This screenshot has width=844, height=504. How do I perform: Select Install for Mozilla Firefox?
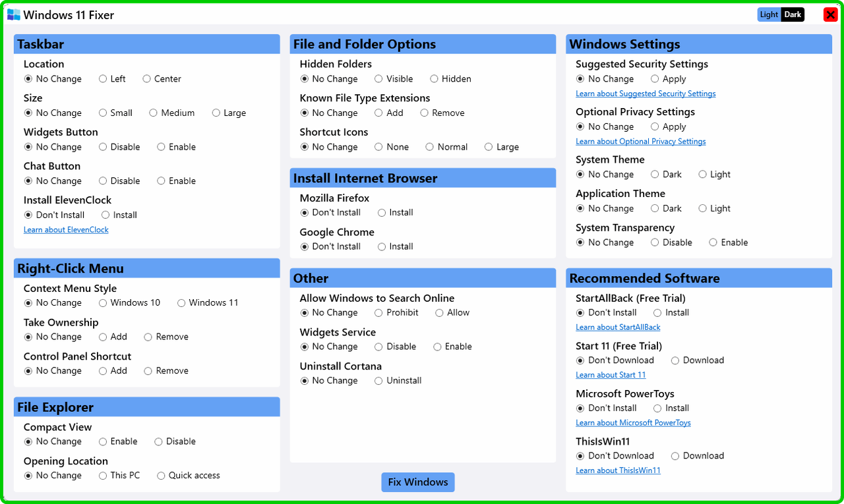tap(396, 213)
